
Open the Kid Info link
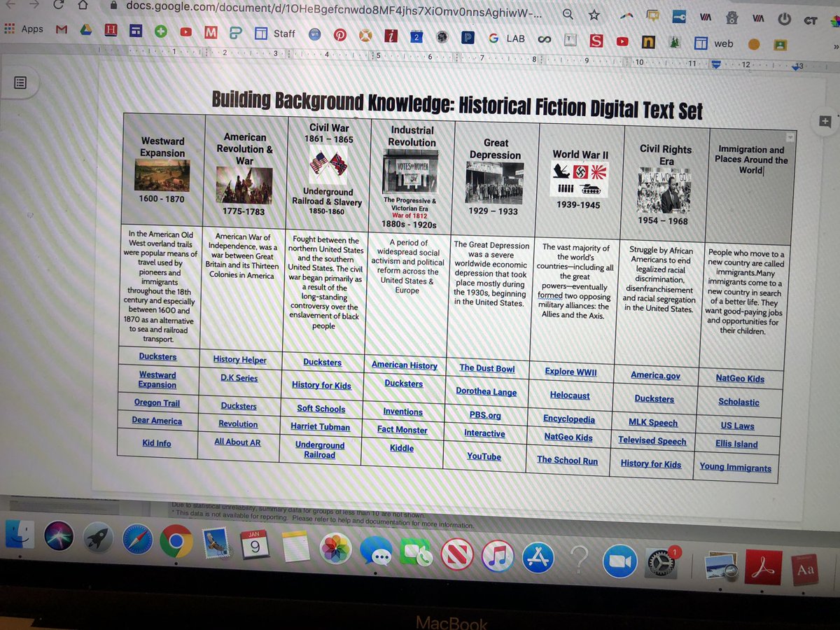tap(157, 444)
